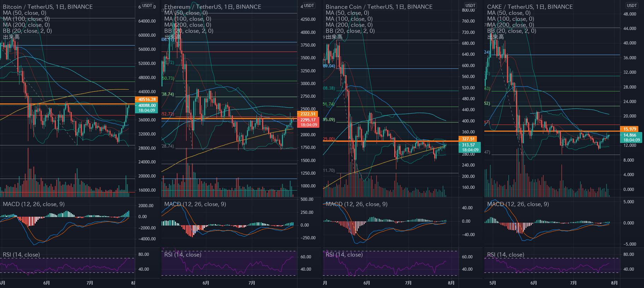Click the orange 40516.28 price label

point(147,100)
